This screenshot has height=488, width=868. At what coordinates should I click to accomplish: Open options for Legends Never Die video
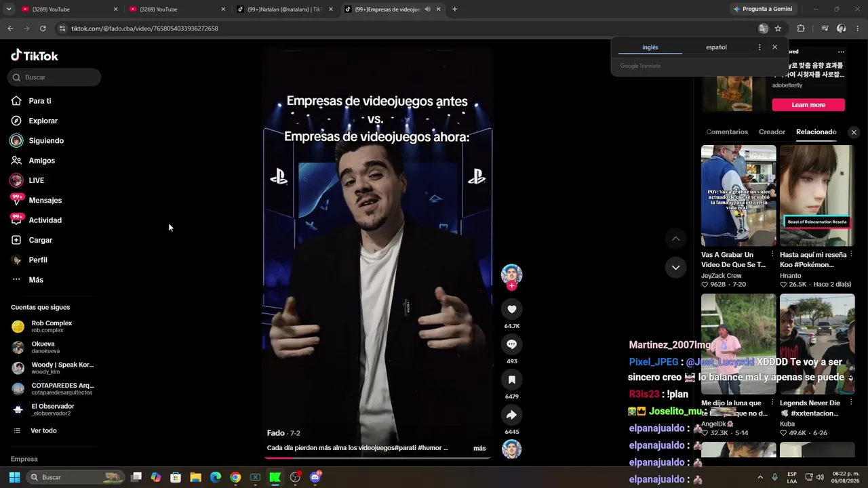click(851, 403)
